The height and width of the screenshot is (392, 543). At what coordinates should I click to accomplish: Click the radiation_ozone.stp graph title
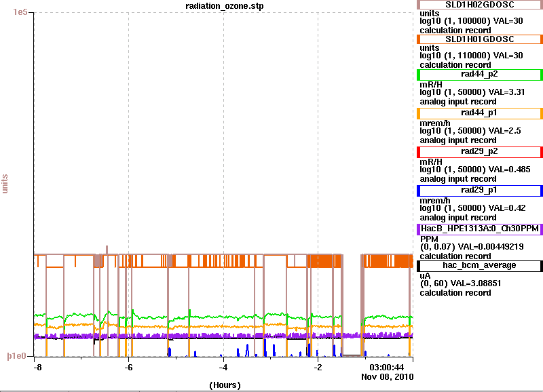click(x=225, y=6)
